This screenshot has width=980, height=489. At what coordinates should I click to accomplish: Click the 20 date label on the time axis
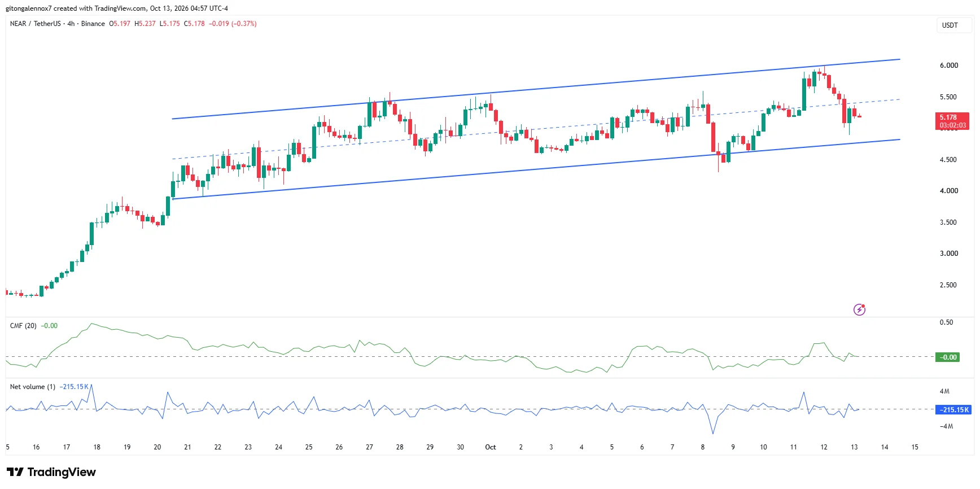(158, 447)
